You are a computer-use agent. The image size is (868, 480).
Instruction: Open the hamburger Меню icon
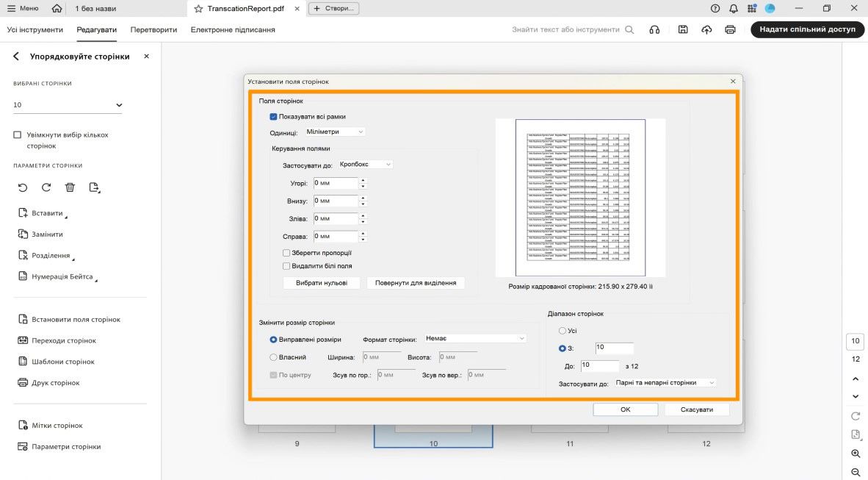[11, 8]
